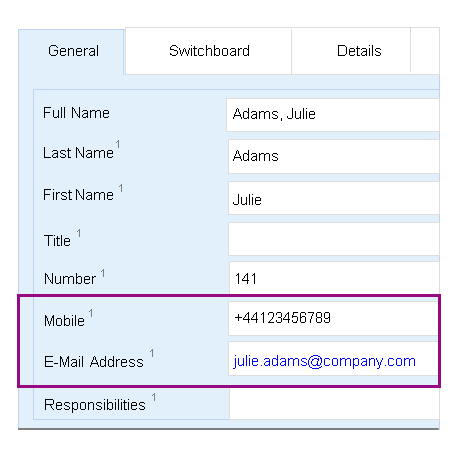Click the Last Name label
This screenshot has width=453, height=453.
tap(78, 153)
